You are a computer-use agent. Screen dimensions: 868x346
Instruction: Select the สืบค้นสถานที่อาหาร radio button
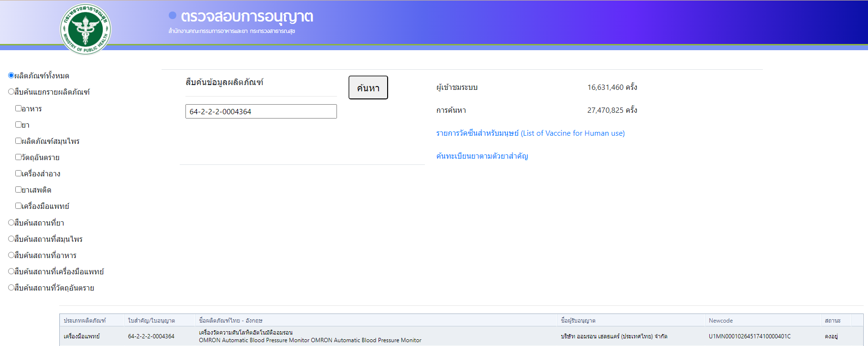coord(11,255)
